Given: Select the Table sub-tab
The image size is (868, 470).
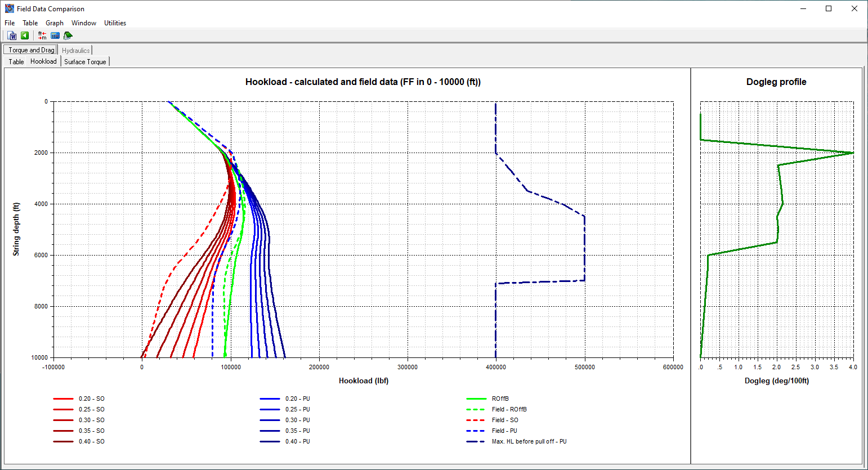Looking at the screenshot, I should pos(16,62).
